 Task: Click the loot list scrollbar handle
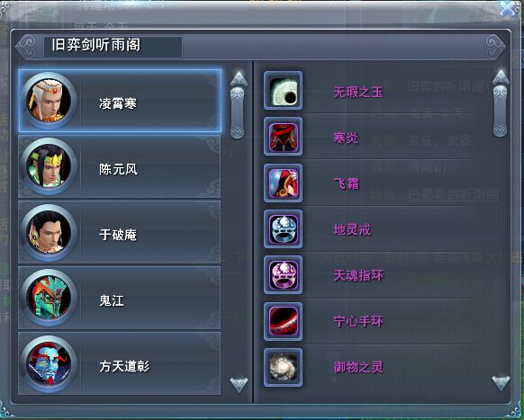[x=501, y=111]
